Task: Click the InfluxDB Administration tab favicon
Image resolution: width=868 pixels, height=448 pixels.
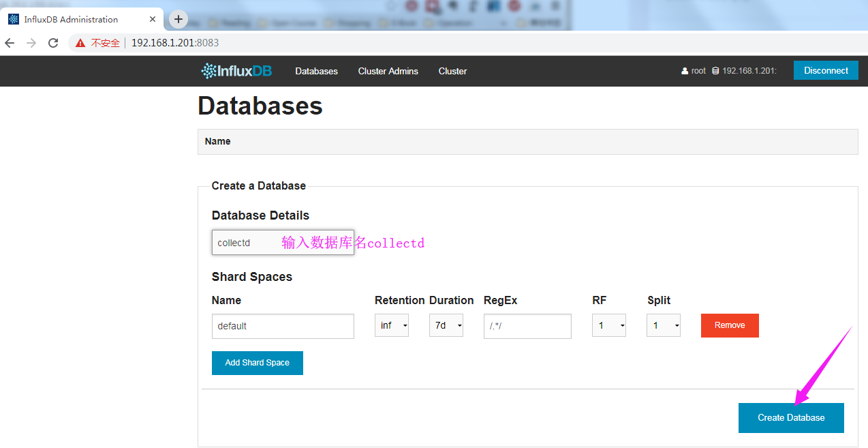Action: point(14,19)
